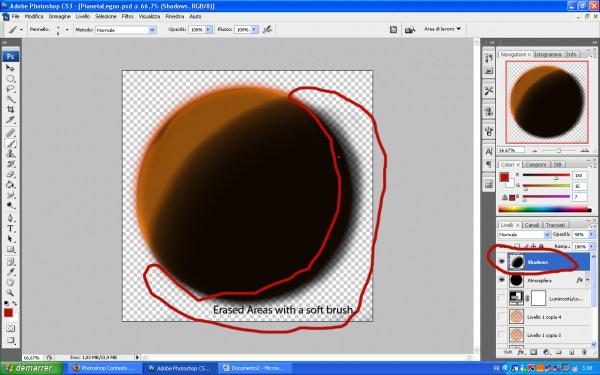The height and width of the screenshot is (375, 600).
Task: Select the Paint Bucket tool
Action: click(10, 184)
